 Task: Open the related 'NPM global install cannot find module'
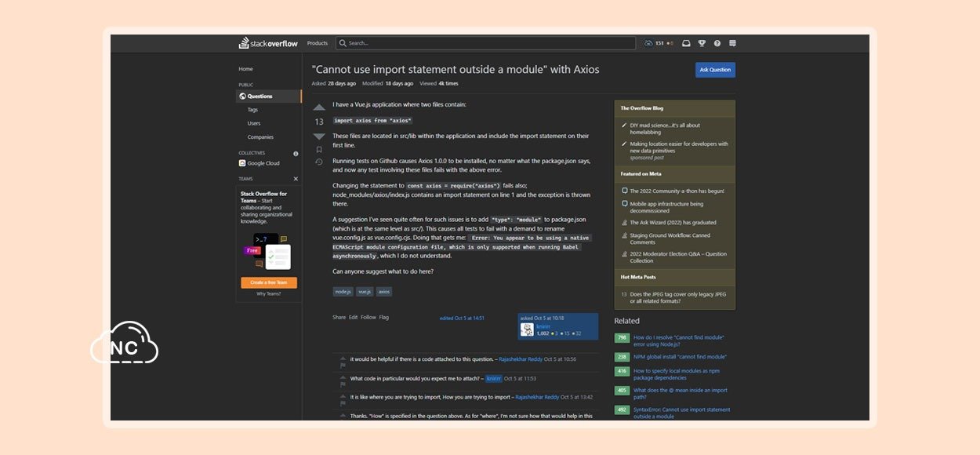pyautogui.click(x=680, y=357)
